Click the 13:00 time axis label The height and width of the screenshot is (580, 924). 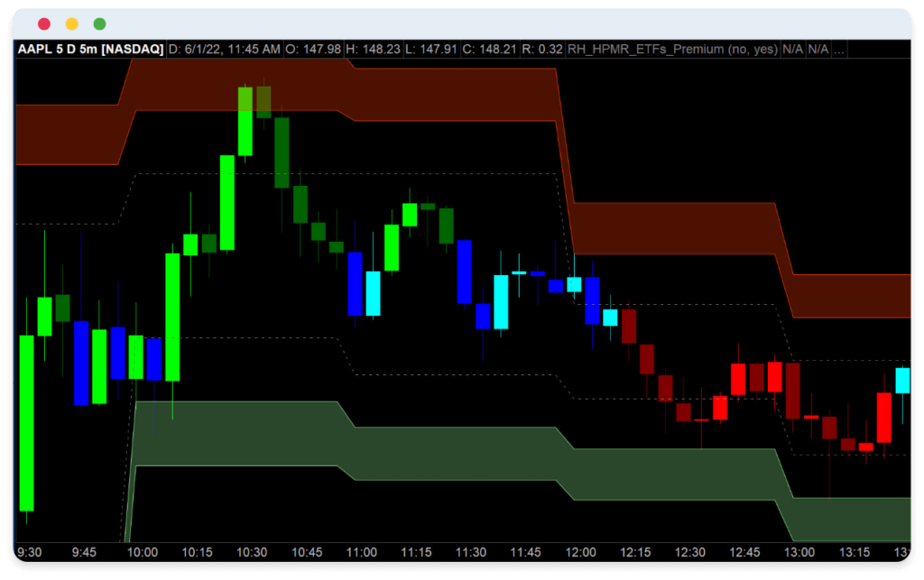point(799,552)
